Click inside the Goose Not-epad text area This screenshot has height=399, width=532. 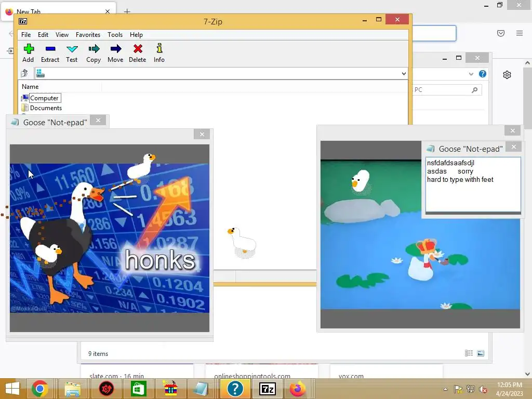[473, 184]
